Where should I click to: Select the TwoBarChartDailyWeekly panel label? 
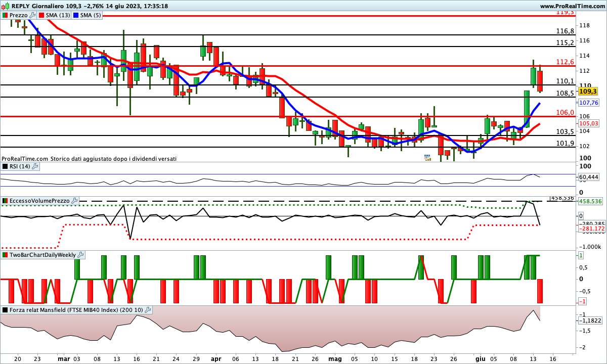(43, 255)
